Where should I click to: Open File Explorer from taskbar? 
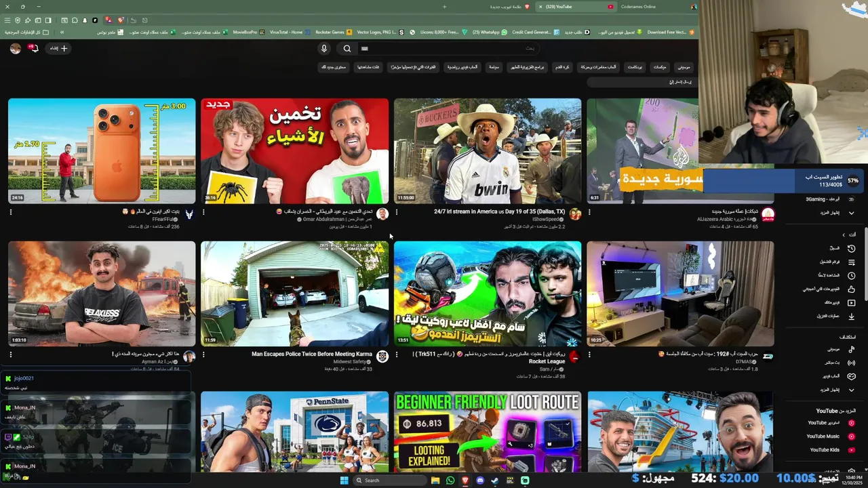pyautogui.click(x=435, y=481)
